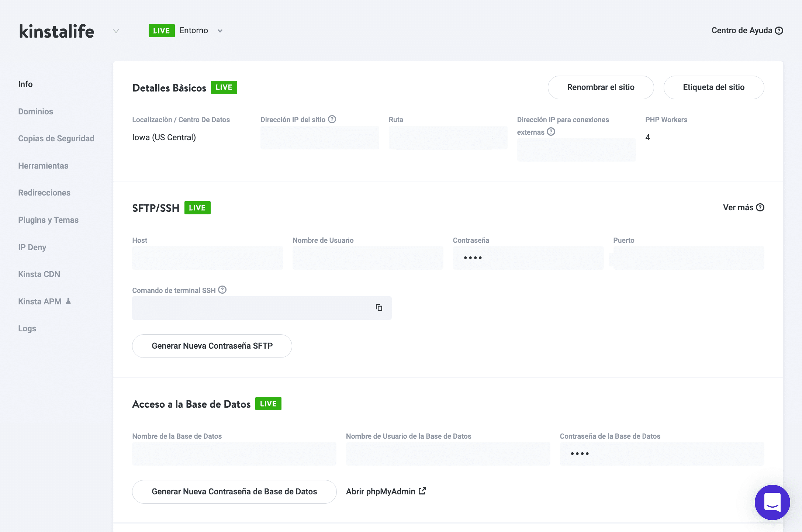Image resolution: width=802 pixels, height=532 pixels.
Task: Open Herramientas in the sidebar
Action: click(x=43, y=166)
